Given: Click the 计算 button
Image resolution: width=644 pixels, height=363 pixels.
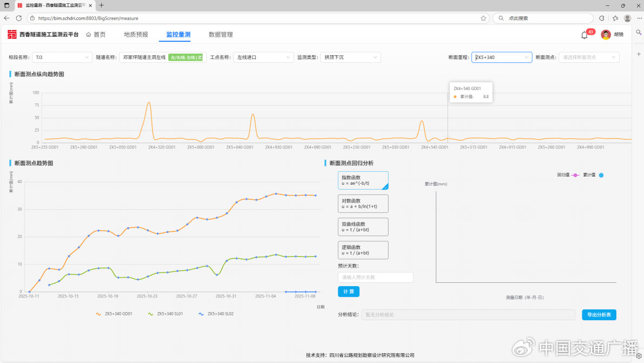Looking at the screenshot, I should click(x=349, y=291).
